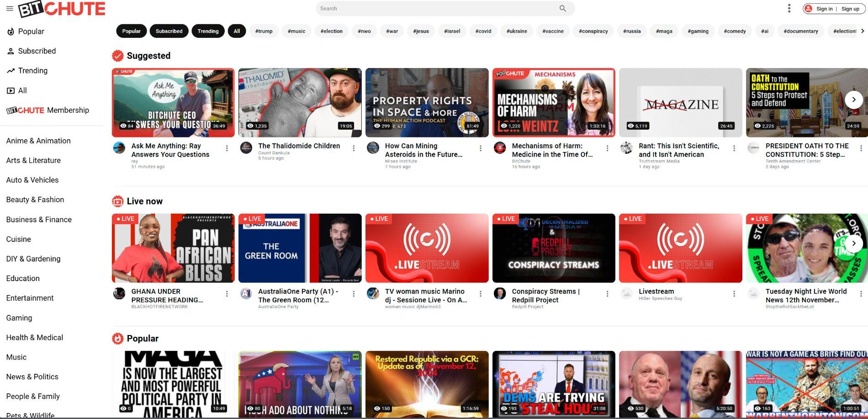Screen dimensions: 868x419
Task: Open options for GHANA UNDER PRESSURE livestream
Action: click(x=227, y=294)
